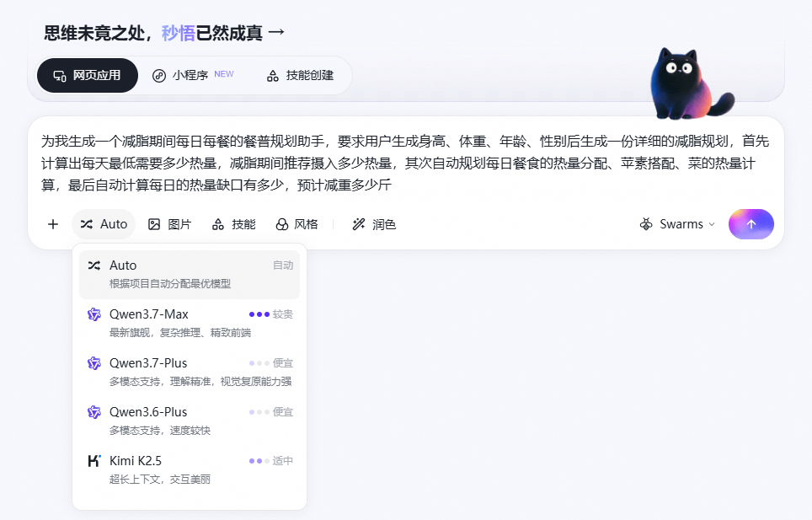
Task: Click the Swarms bee icon
Action: pos(646,224)
